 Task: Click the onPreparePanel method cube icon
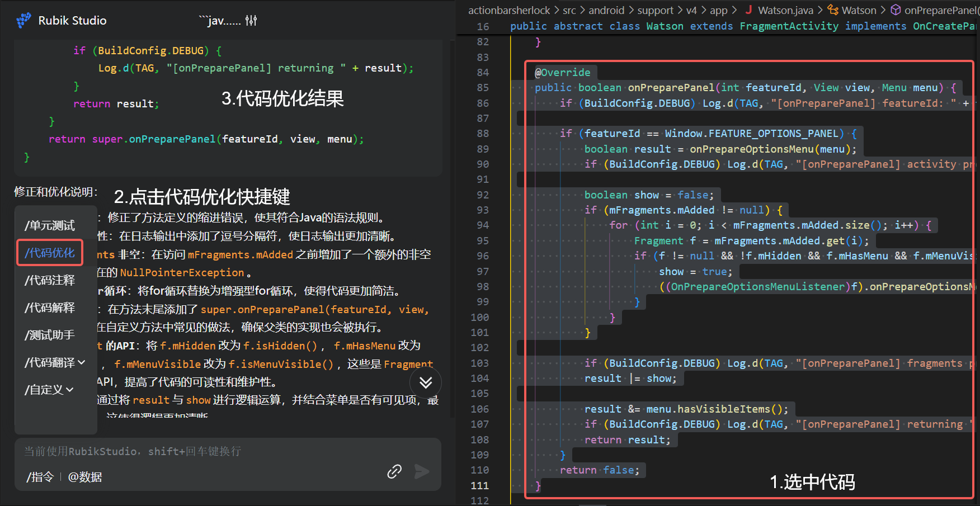tap(896, 10)
